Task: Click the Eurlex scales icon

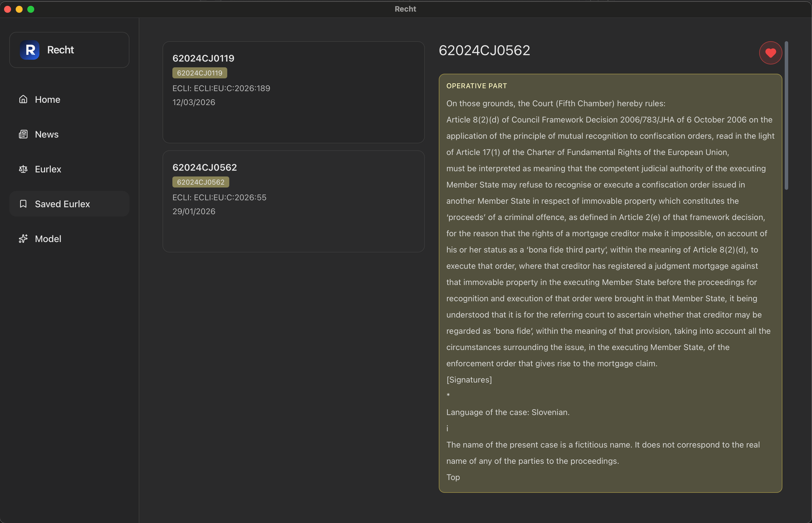Action: point(23,169)
